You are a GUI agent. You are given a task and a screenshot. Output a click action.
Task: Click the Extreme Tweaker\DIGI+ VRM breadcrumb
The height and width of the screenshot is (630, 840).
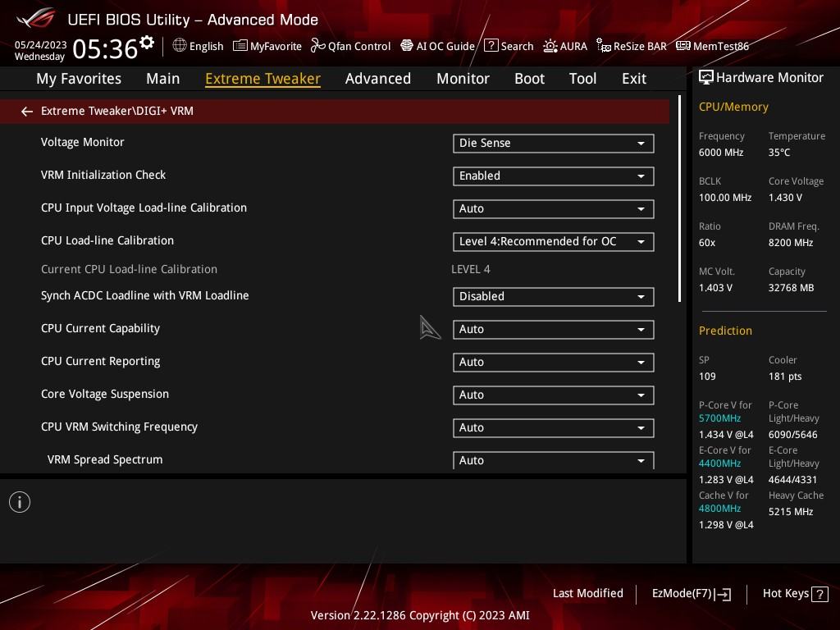[x=117, y=111]
